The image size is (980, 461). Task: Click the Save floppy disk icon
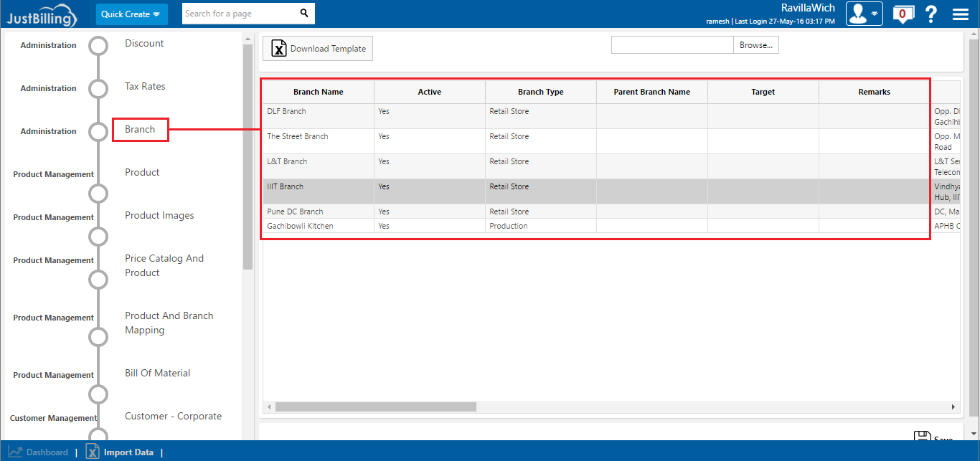point(922,437)
